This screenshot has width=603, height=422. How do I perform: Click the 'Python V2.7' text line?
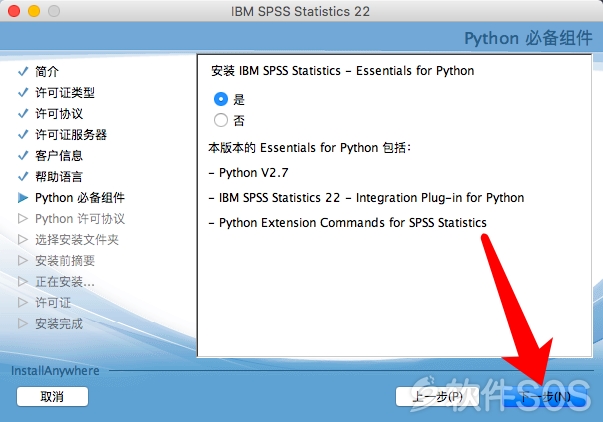(x=248, y=173)
